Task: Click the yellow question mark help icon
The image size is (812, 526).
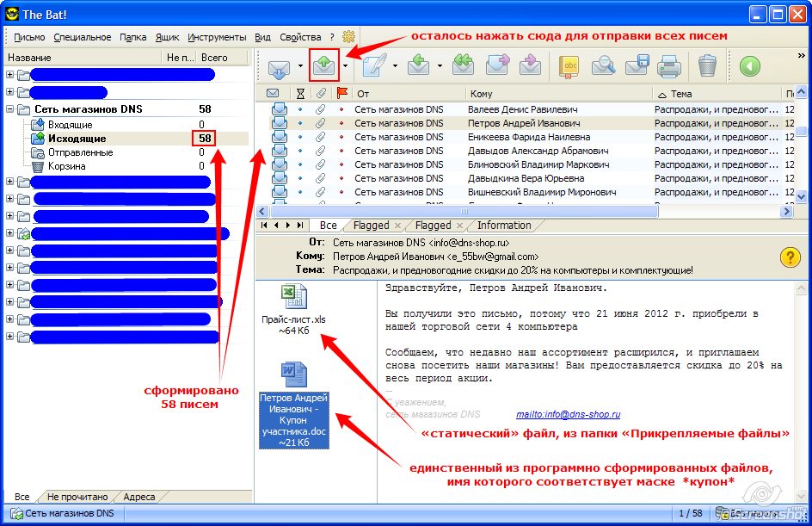Action: pos(790,257)
